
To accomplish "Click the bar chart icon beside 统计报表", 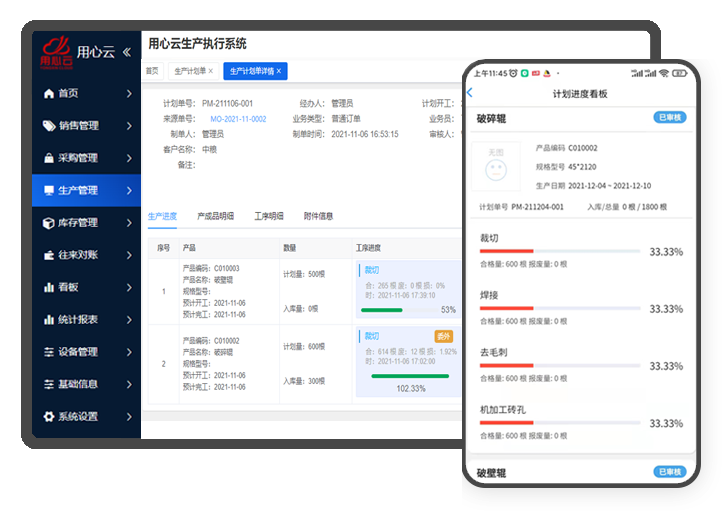I will point(49,319).
